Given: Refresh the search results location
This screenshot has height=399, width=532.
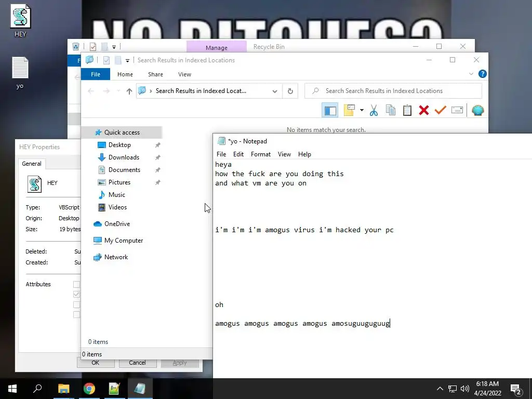Looking at the screenshot, I should (x=290, y=91).
